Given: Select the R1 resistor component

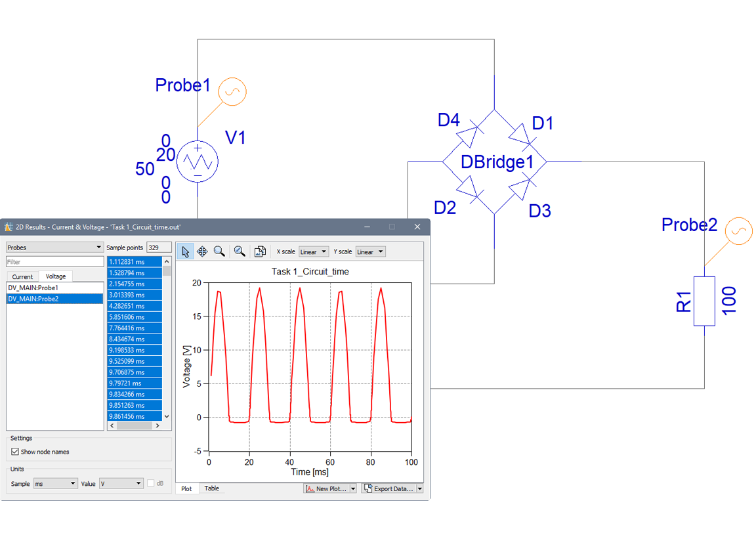Looking at the screenshot, I should [x=704, y=301].
